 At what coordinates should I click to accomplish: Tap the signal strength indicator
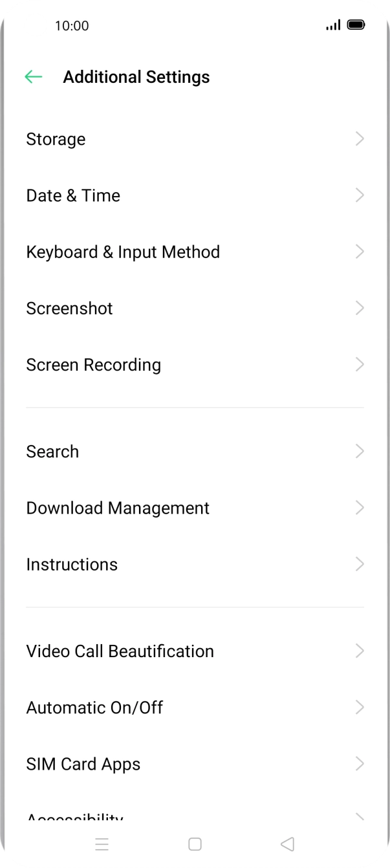[333, 25]
